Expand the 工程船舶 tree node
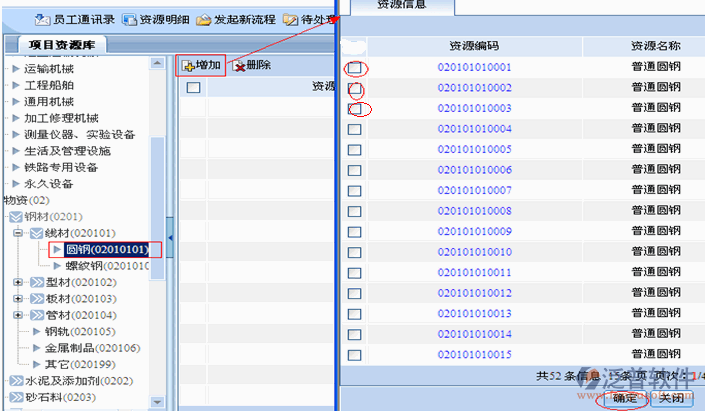The image size is (705, 411). coord(16,85)
